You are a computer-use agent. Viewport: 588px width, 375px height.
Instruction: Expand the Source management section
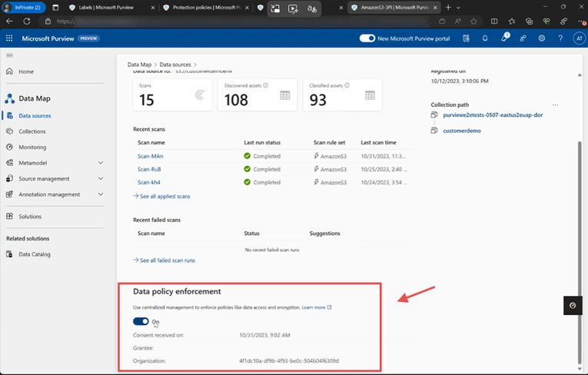pyautogui.click(x=101, y=178)
